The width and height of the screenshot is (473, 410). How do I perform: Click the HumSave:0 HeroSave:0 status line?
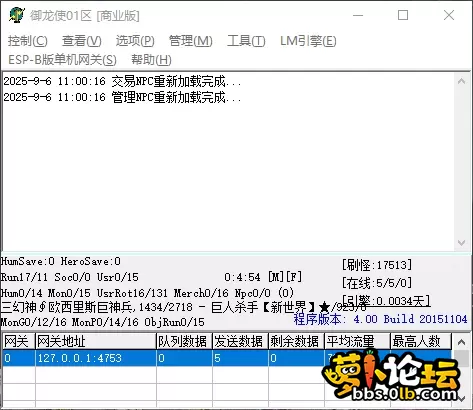tap(61, 261)
